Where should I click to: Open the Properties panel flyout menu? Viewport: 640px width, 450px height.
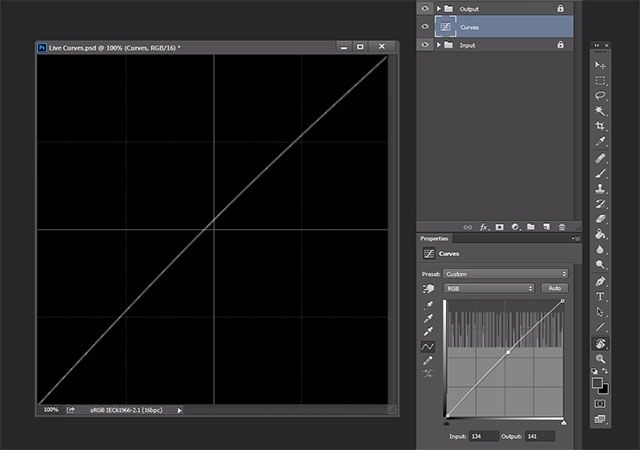(x=576, y=238)
